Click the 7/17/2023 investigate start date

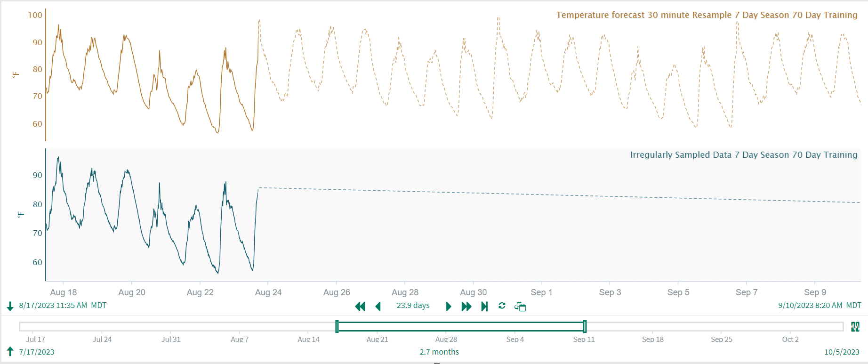37,352
